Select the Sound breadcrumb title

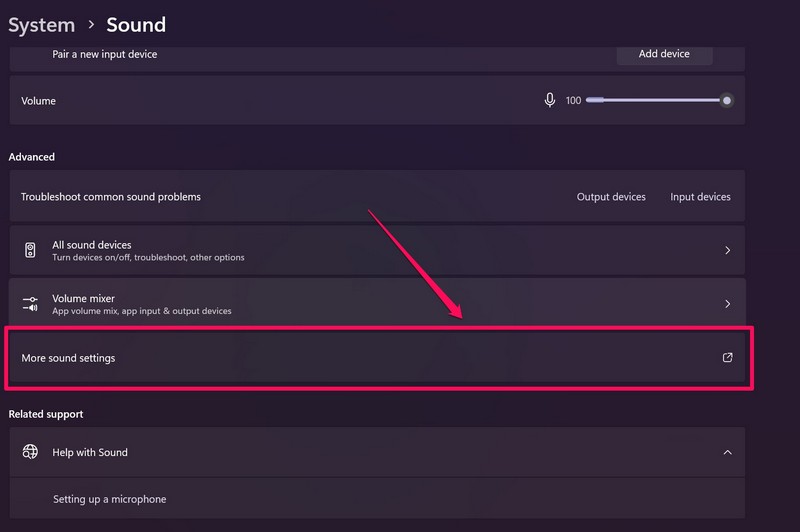pos(136,25)
